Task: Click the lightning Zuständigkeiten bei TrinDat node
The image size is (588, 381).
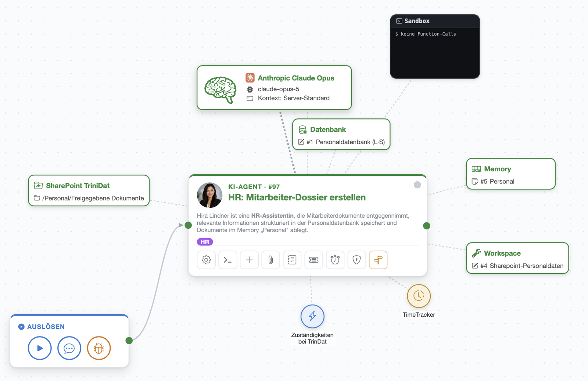Action: click(312, 316)
